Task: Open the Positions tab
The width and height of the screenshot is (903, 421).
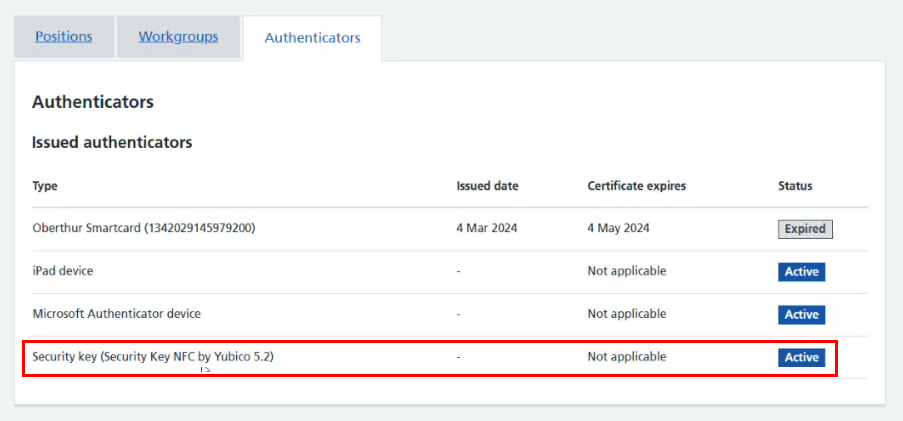Action: 64,37
